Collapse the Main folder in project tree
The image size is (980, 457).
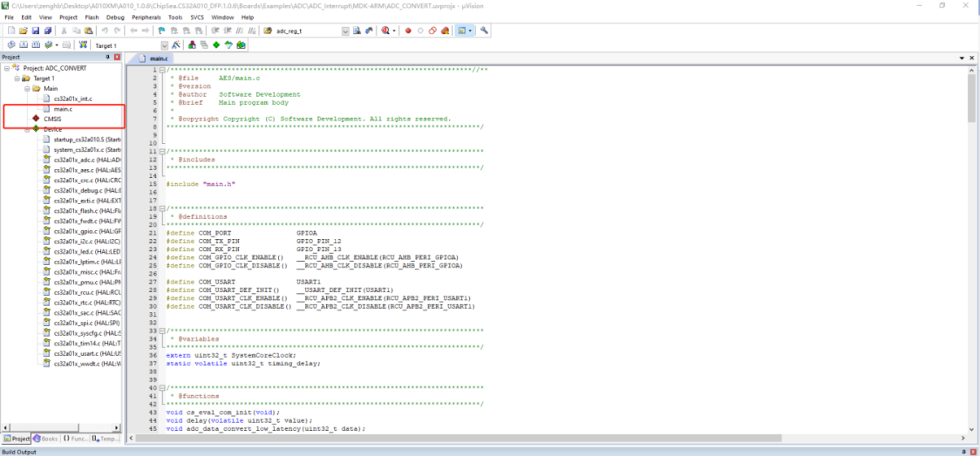tap(26, 88)
